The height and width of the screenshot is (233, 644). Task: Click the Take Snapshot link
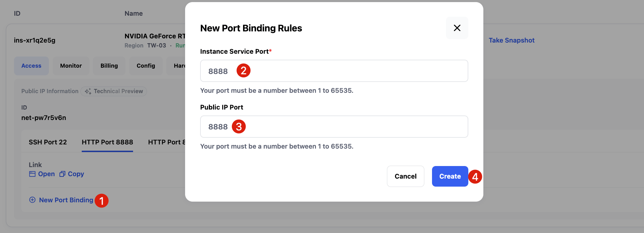[x=511, y=40]
